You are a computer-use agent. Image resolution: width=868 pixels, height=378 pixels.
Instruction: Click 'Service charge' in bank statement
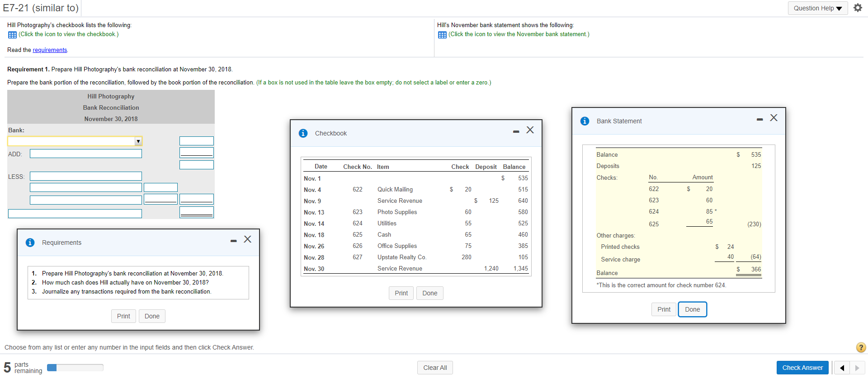click(621, 260)
